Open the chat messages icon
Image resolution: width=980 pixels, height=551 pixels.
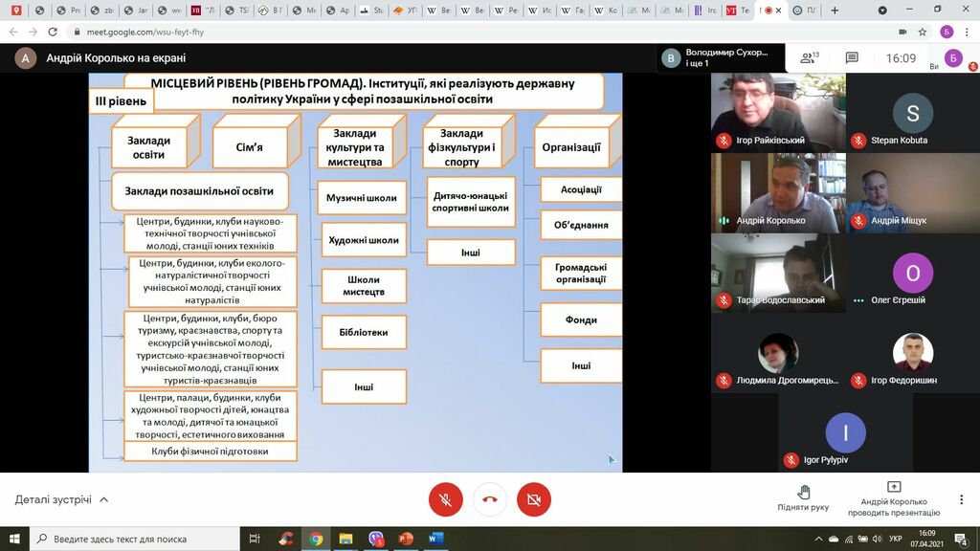point(852,58)
